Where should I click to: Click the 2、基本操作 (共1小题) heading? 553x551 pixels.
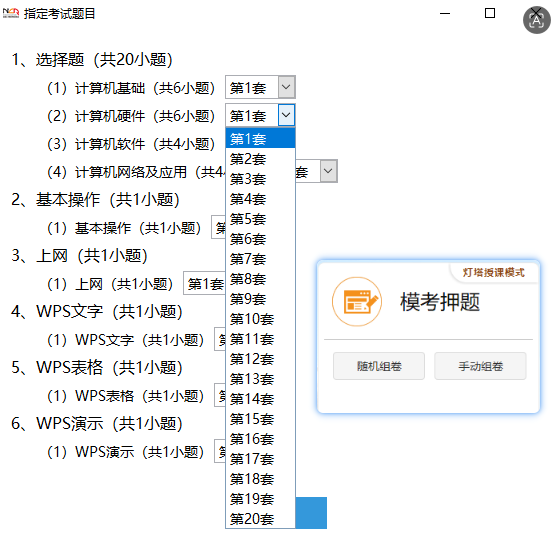tap(95, 199)
